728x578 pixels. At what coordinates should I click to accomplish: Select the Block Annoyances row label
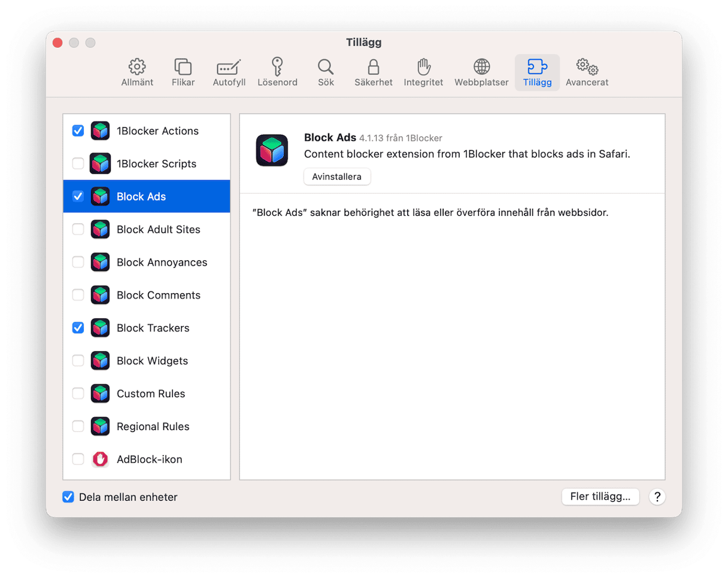pyautogui.click(x=162, y=262)
